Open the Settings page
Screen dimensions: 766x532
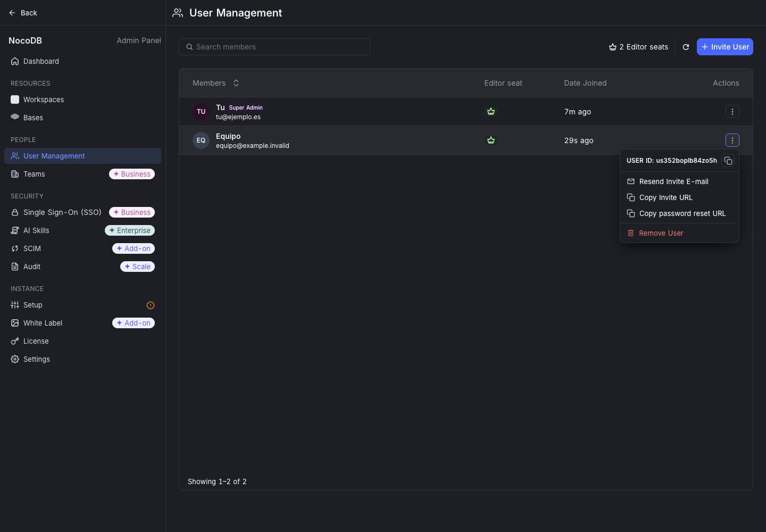82,359
